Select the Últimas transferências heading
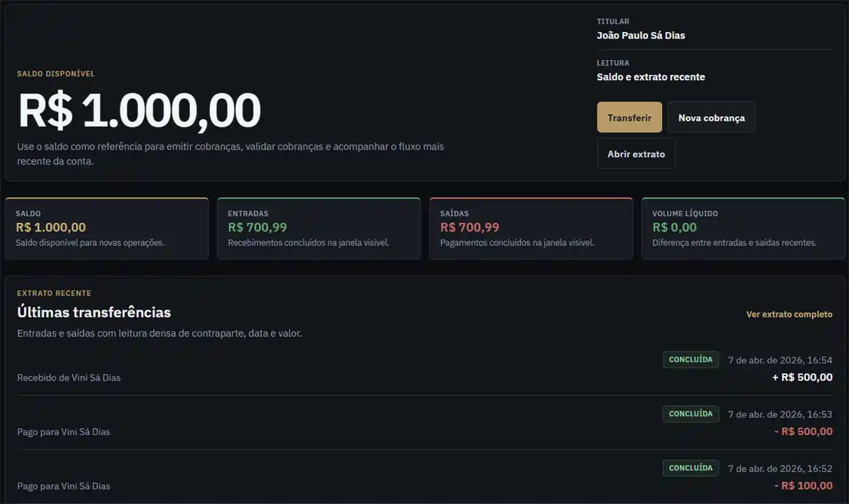 click(x=94, y=312)
